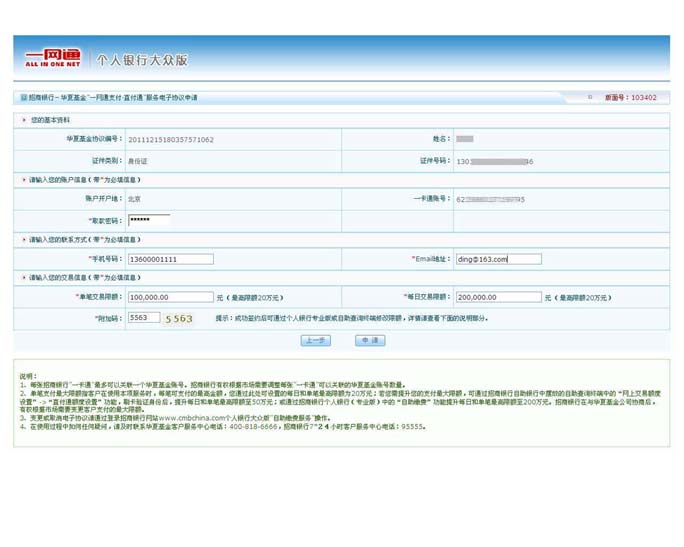The image size is (684, 547).
Task: Click the 每日交易限额 field showing 200,000.00
Action: (499, 297)
